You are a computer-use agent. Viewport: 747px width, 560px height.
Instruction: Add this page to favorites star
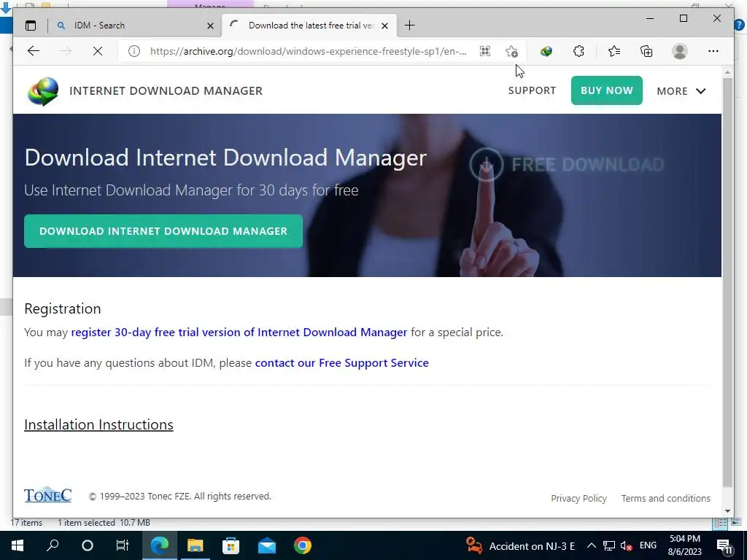(511, 51)
